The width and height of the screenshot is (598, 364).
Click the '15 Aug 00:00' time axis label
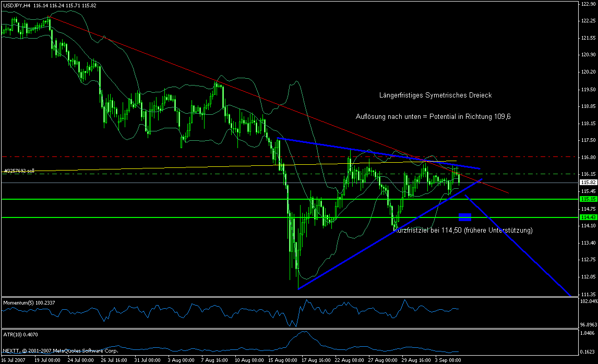[283, 360]
